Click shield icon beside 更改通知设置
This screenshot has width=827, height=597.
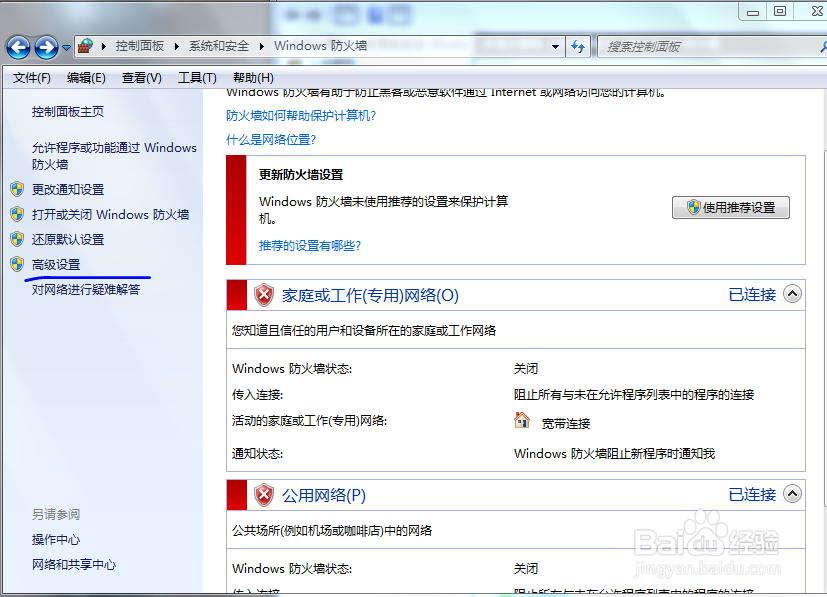(x=17, y=189)
